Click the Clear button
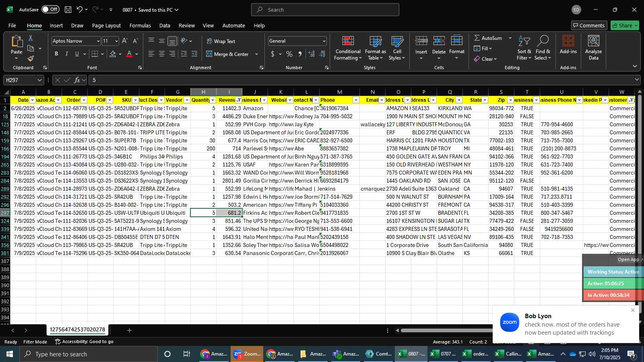Viewport: 644px width, 362px height. click(x=485, y=59)
